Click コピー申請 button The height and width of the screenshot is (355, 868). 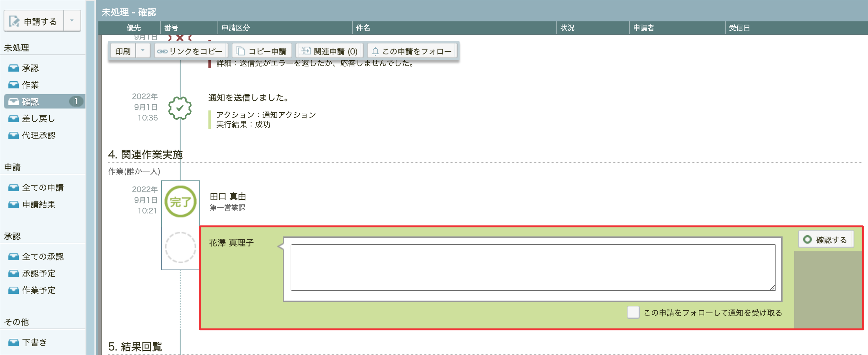click(262, 51)
